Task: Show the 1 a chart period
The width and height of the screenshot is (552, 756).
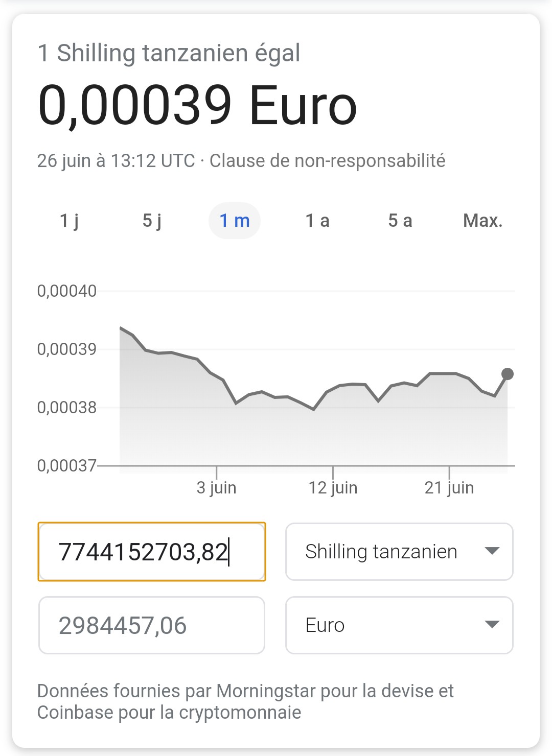Action: point(317,221)
